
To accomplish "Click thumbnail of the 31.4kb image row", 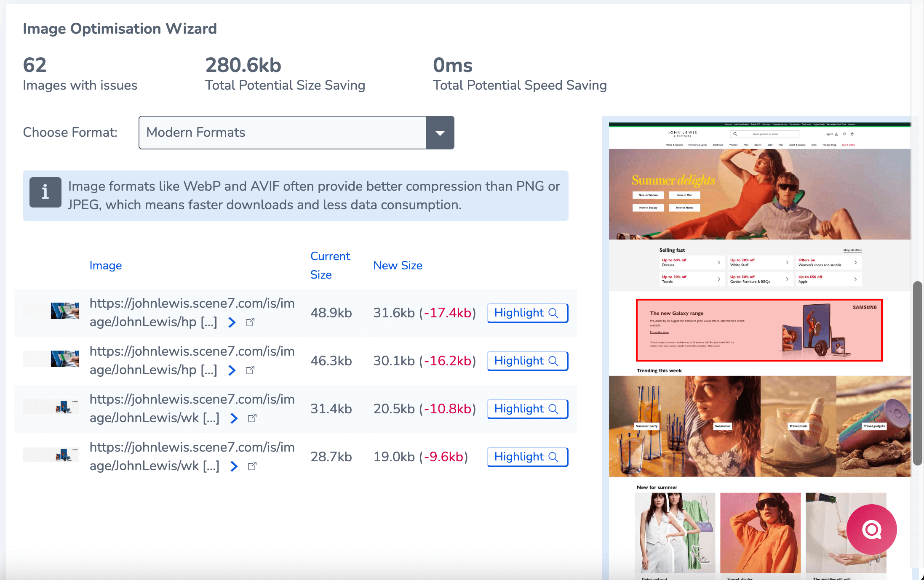I will click(x=51, y=407).
